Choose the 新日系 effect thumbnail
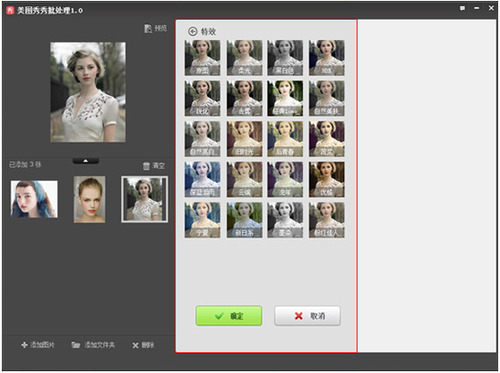The width and height of the screenshot is (500, 373). [244, 220]
